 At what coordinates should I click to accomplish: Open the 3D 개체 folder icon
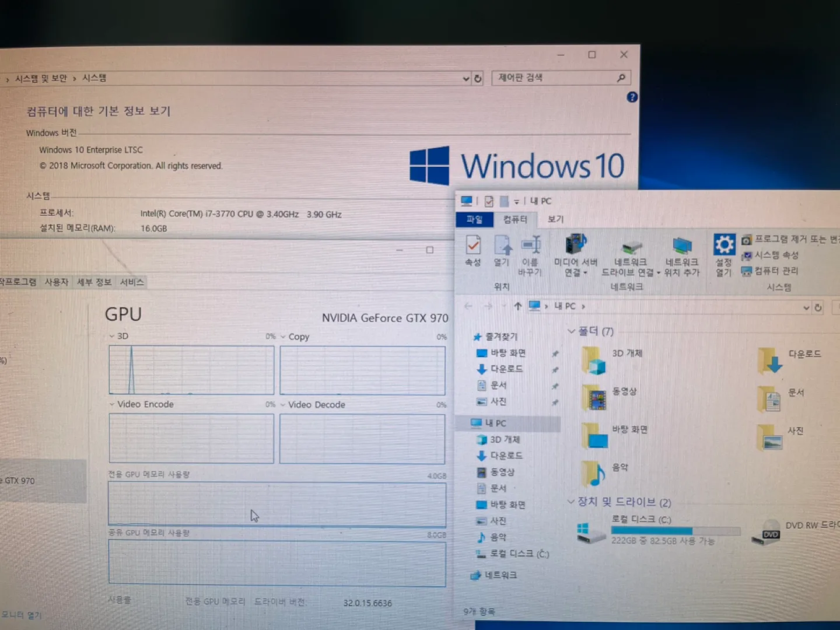click(594, 360)
